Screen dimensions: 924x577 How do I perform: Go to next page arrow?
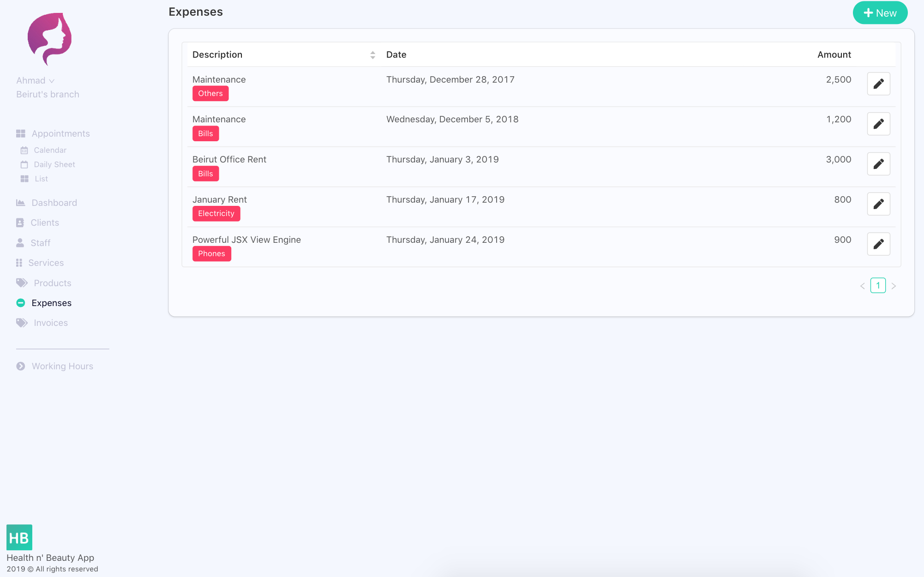894,286
